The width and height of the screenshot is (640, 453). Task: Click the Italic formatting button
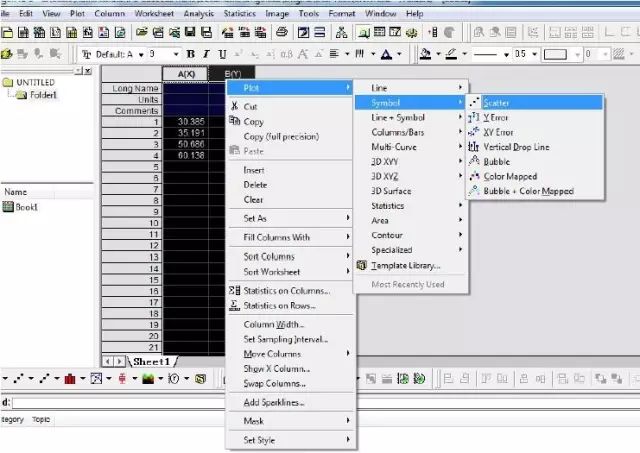point(206,54)
